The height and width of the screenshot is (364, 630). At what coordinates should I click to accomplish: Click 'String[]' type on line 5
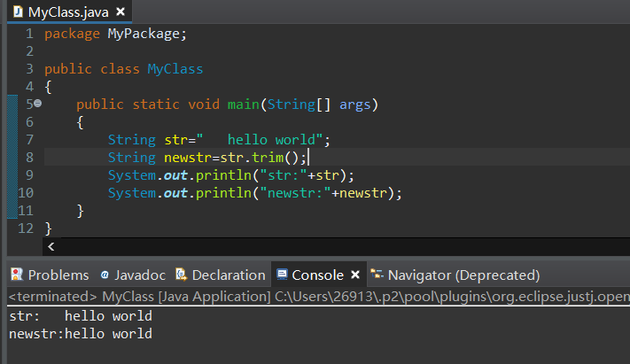pos(299,105)
